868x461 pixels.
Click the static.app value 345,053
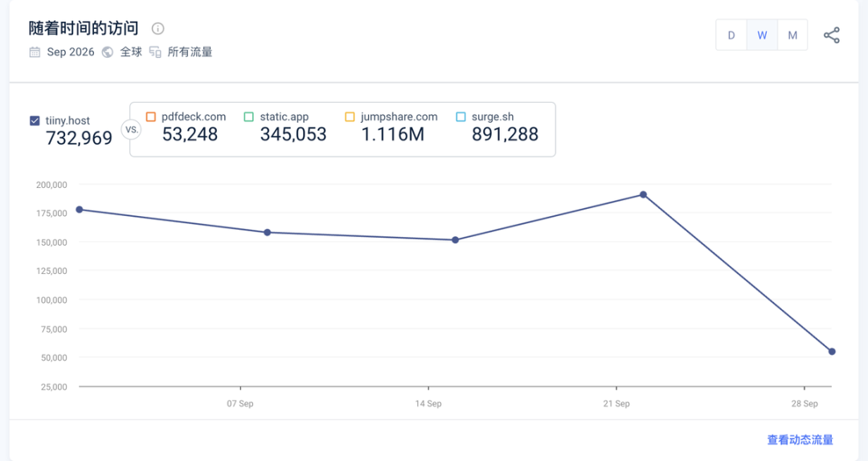[x=293, y=134]
